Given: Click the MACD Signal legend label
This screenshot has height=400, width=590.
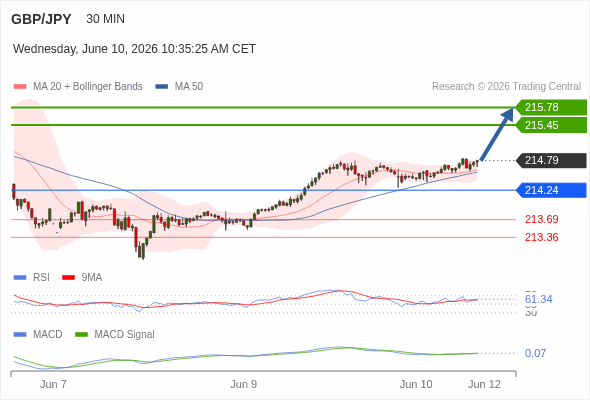Looking at the screenshot, I should pos(125,334).
